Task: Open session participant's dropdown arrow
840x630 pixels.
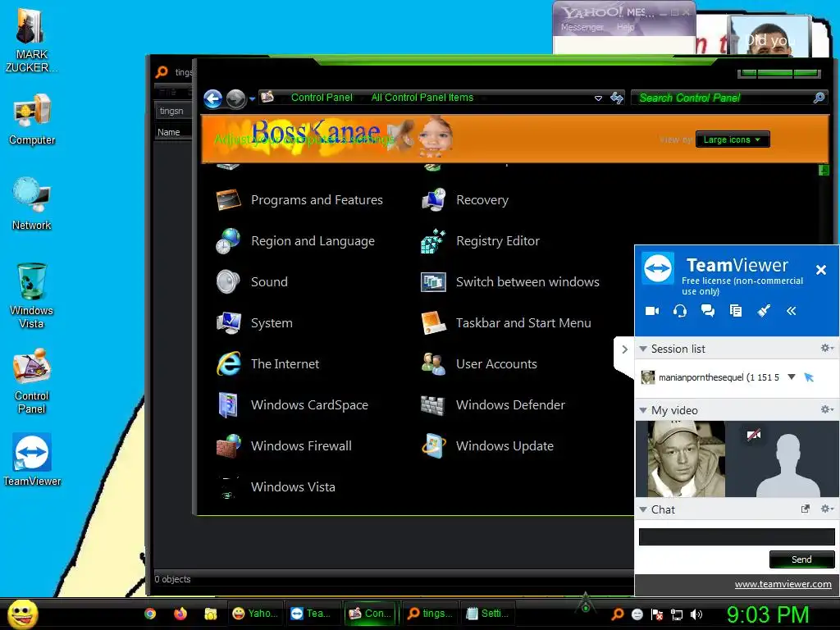Action: coord(792,377)
